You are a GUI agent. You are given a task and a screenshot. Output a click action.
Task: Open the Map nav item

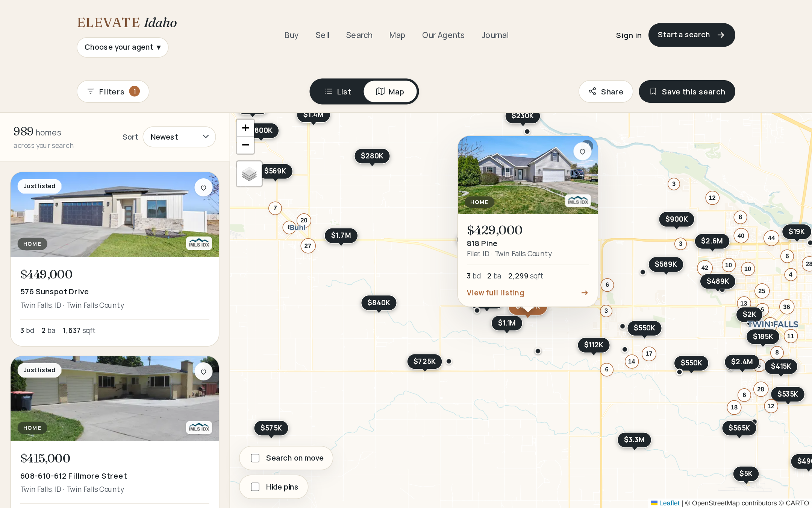pyautogui.click(x=397, y=35)
